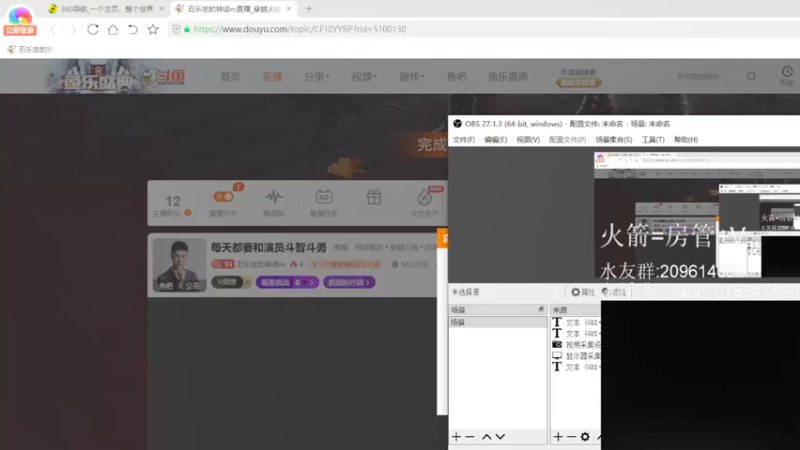Click OBS 属性 gear button
The image size is (800, 450).
[x=583, y=292]
